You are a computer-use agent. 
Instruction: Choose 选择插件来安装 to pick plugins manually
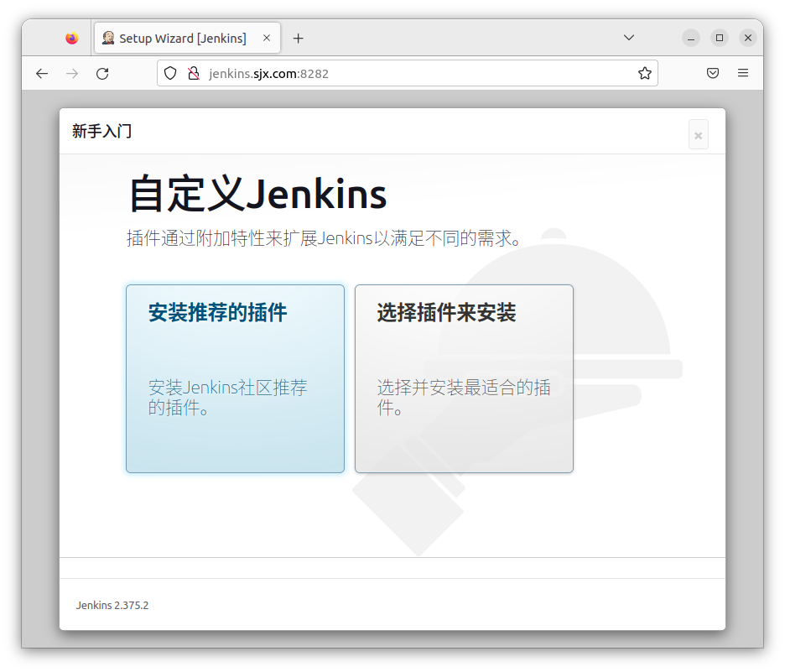coord(463,378)
